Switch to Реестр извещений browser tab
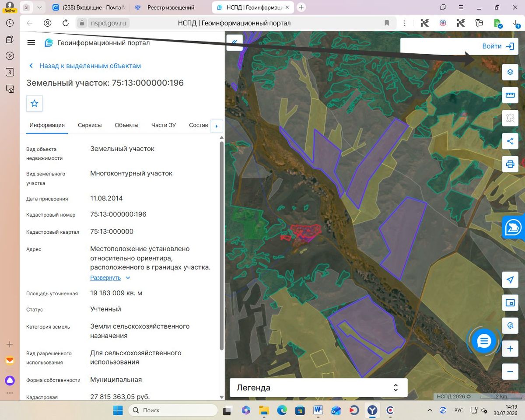Screen dimensions: 525x420 [x=171, y=7]
